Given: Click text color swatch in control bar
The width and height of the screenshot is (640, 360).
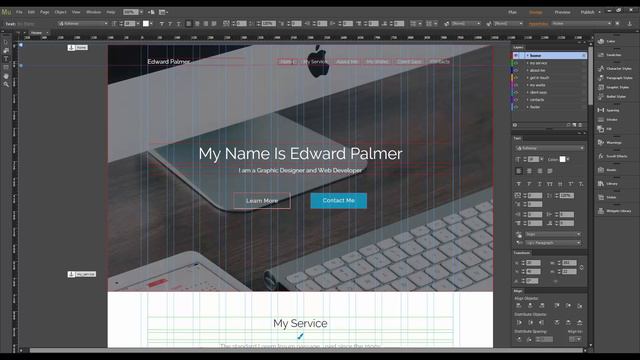Looking at the screenshot, I should click(x=146, y=24).
